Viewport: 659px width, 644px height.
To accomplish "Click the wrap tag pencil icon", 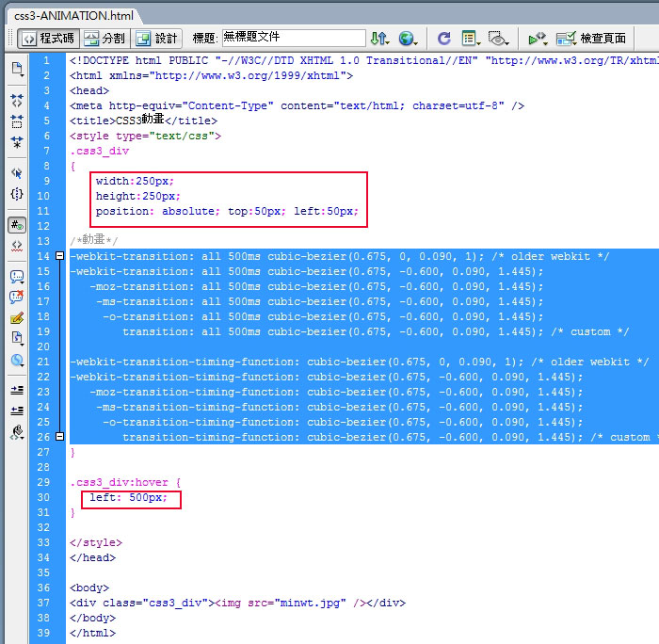I will pyautogui.click(x=17, y=318).
